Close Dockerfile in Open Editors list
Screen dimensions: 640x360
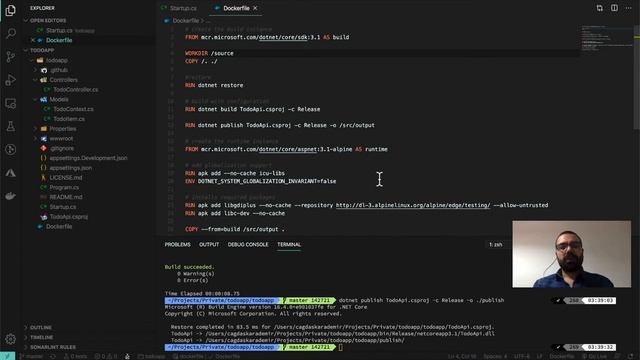[33, 40]
